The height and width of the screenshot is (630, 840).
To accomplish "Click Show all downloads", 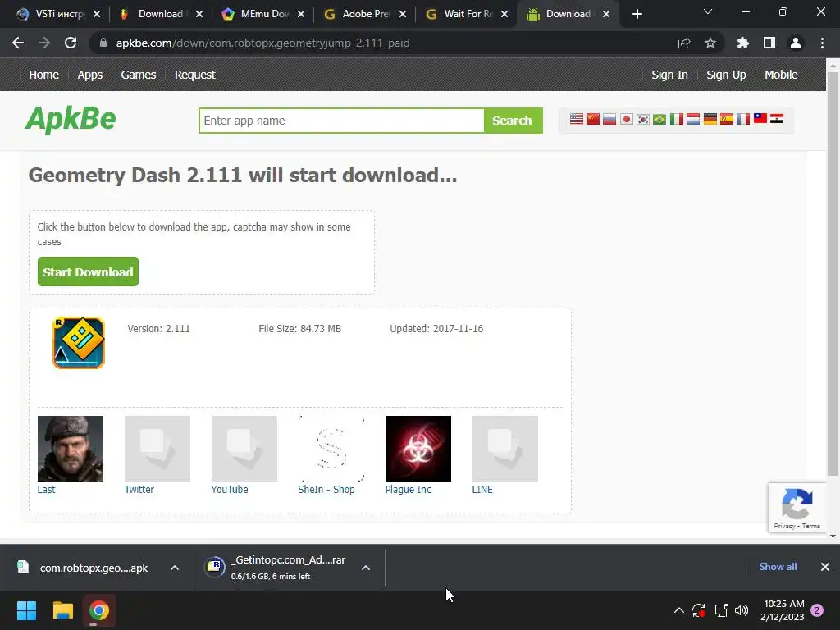I will 778,567.
